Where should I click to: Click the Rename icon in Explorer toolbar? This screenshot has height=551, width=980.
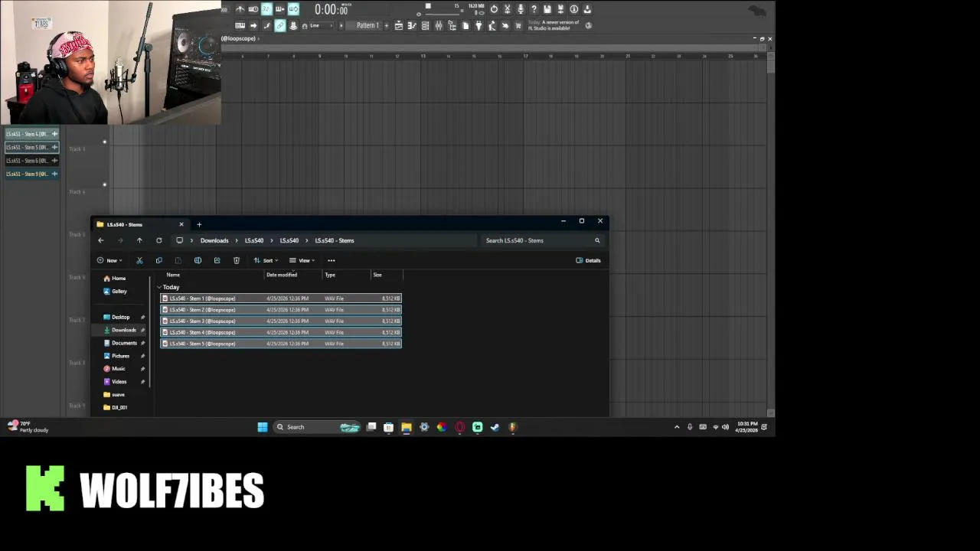[198, 260]
